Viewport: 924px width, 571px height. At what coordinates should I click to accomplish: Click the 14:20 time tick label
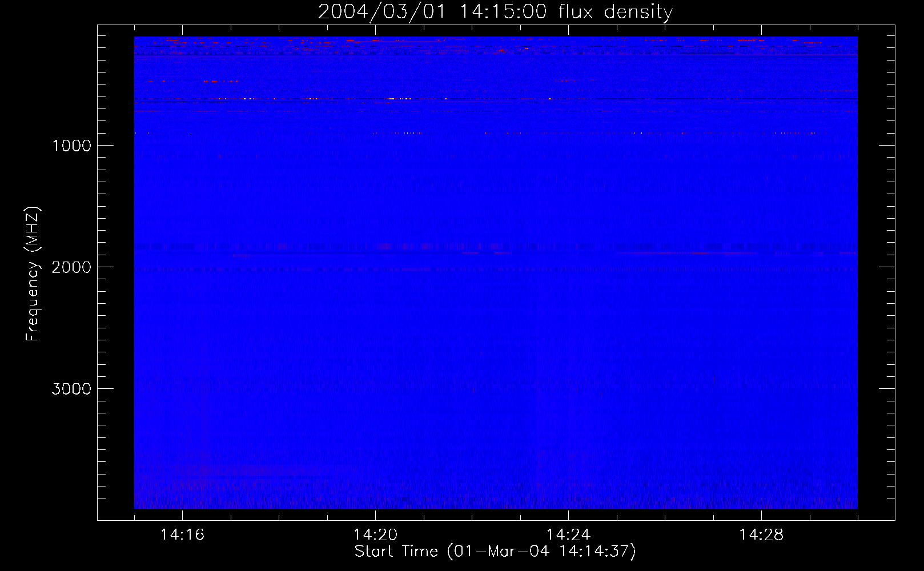[x=375, y=534]
